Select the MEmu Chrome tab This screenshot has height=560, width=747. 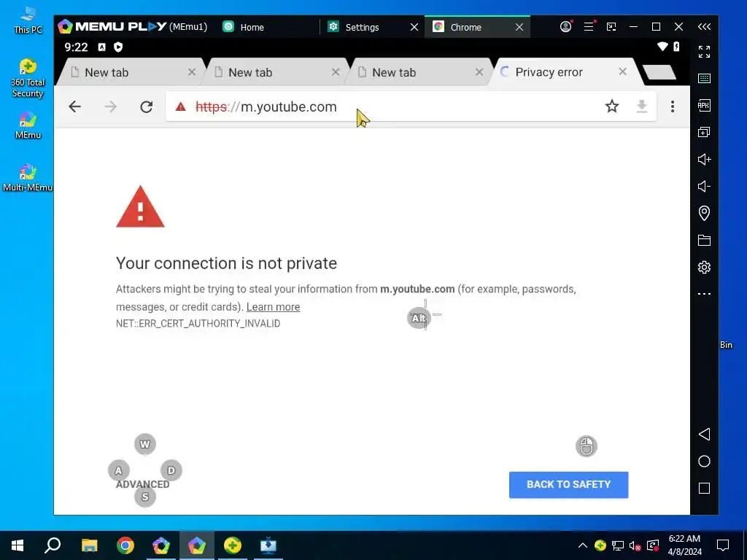coord(466,27)
